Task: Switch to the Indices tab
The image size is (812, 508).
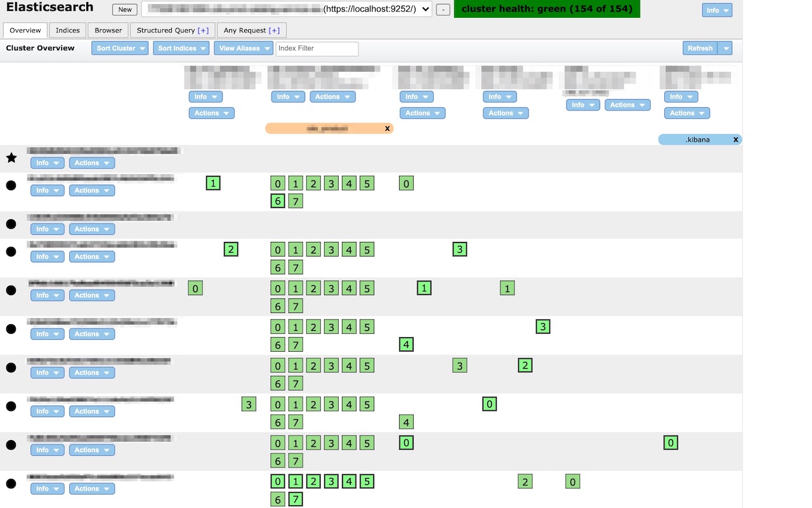Action: pyautogui.click(x=67, y=30)
